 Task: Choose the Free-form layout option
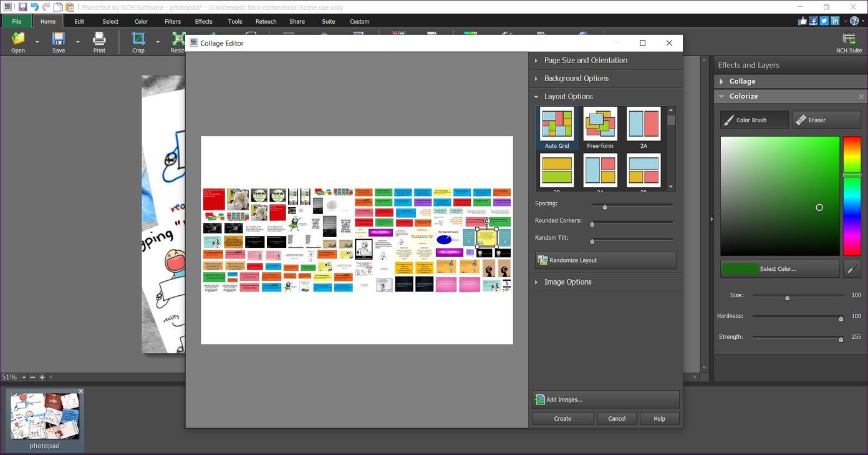click(600, 128)
